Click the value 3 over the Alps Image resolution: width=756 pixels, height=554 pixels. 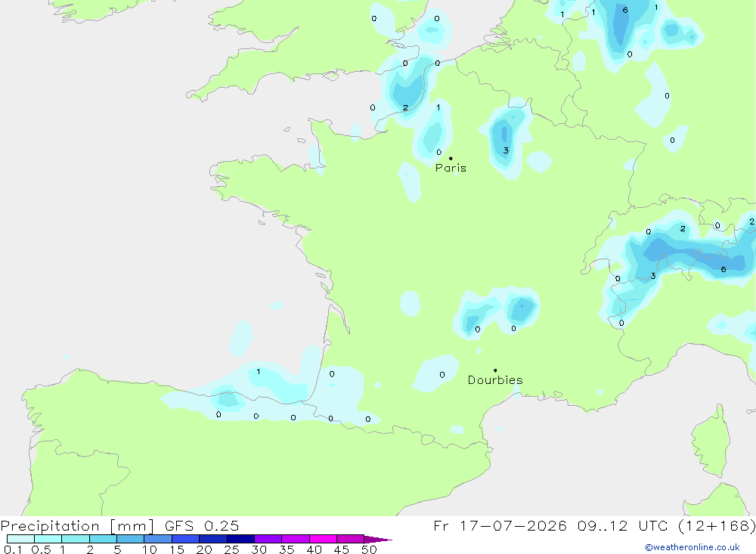pos(653,276)
